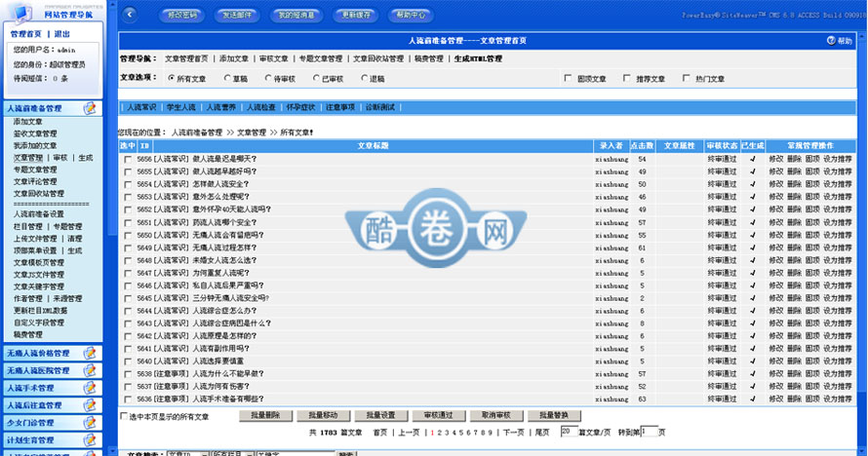
Task: Select the 已审核 radio button
Action: pyautogui.click(x=316, y=78)
